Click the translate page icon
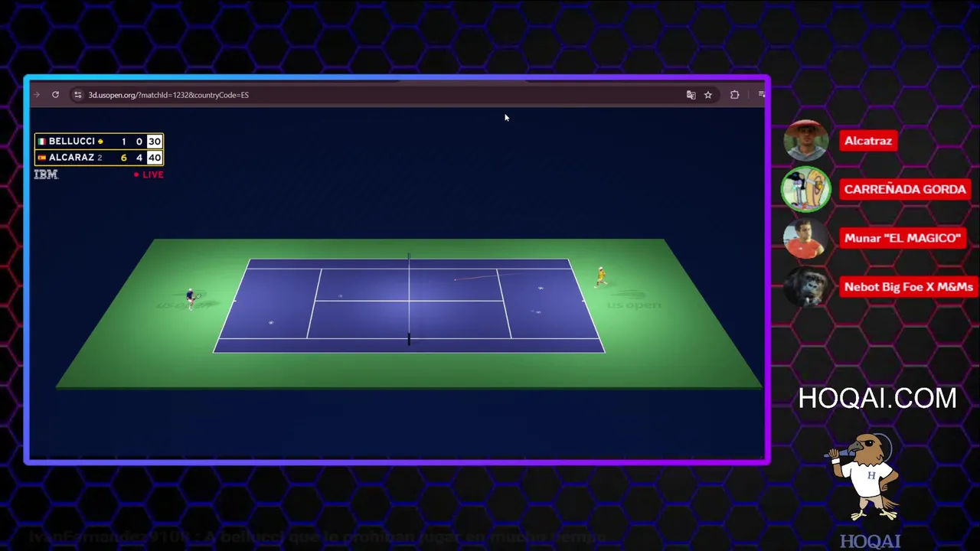 (x=691, y=95)
